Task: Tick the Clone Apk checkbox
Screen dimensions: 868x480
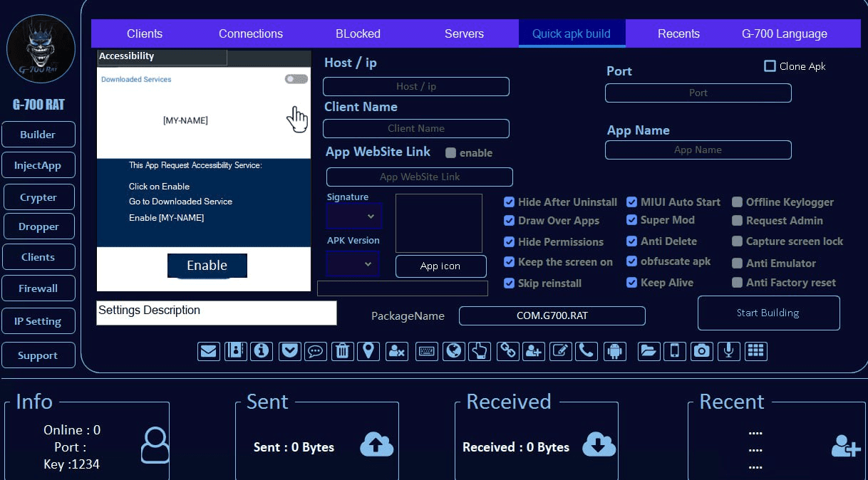Action: [770, 66]
